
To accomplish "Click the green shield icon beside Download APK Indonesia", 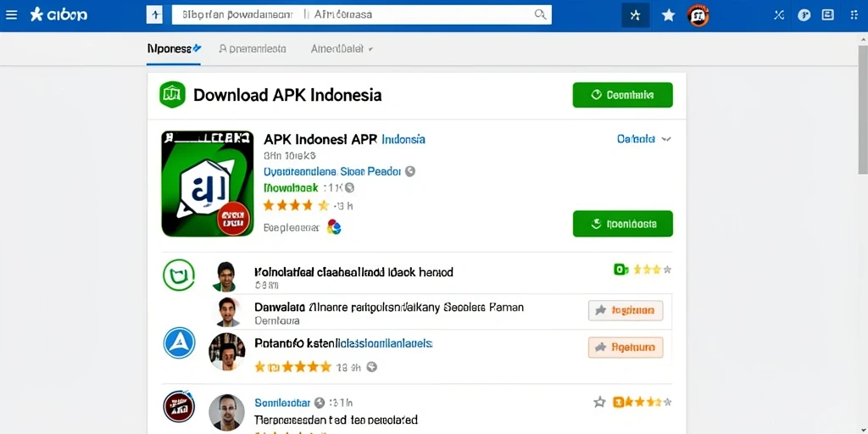I will [x=172, y=95].
